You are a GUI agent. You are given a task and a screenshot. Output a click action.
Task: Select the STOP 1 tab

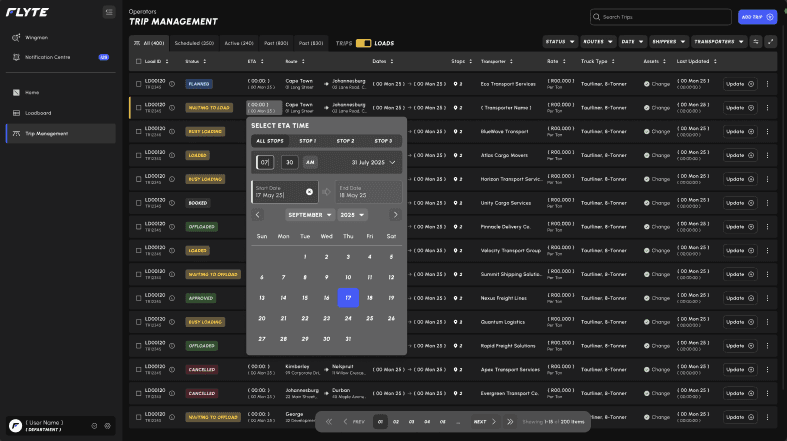click(x=308, y=141)
